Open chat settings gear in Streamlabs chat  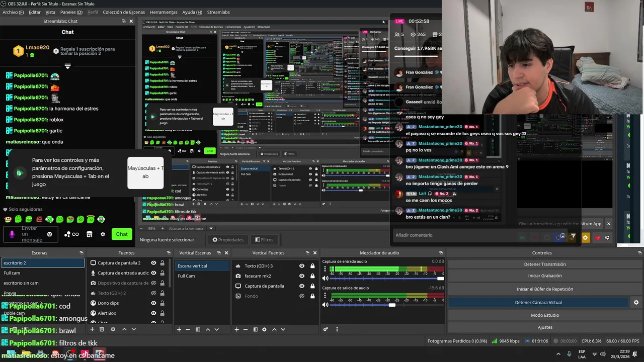tap(103, 234)
